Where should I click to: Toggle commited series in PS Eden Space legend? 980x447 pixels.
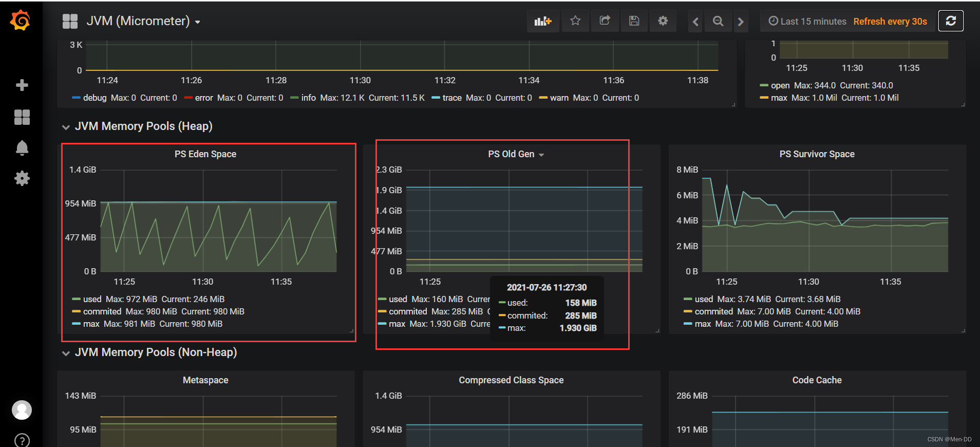tap(102, 311)
